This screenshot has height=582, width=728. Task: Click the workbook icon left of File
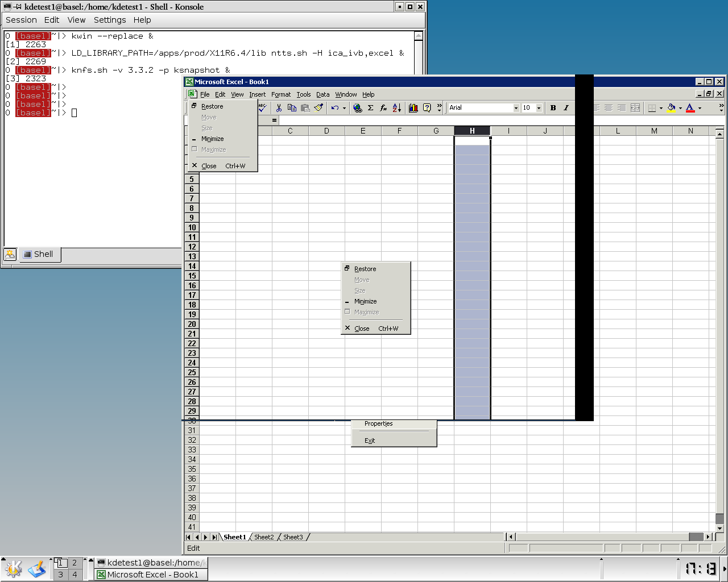pyautogui.click(x=192, y=94)
